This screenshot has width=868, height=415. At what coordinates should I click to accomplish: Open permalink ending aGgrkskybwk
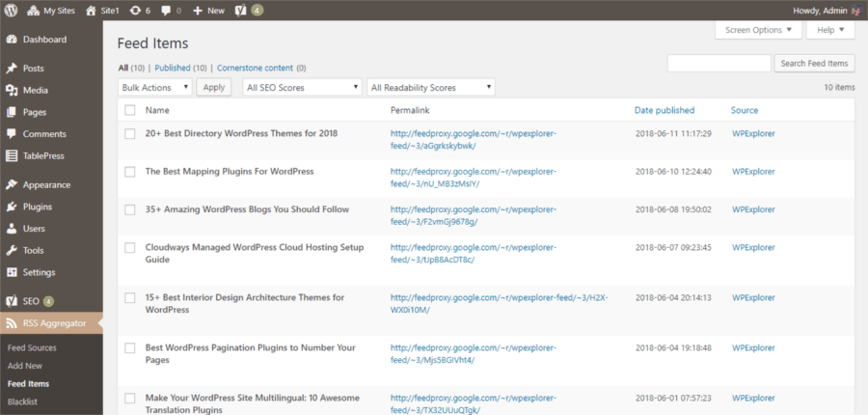coord(474,140)
